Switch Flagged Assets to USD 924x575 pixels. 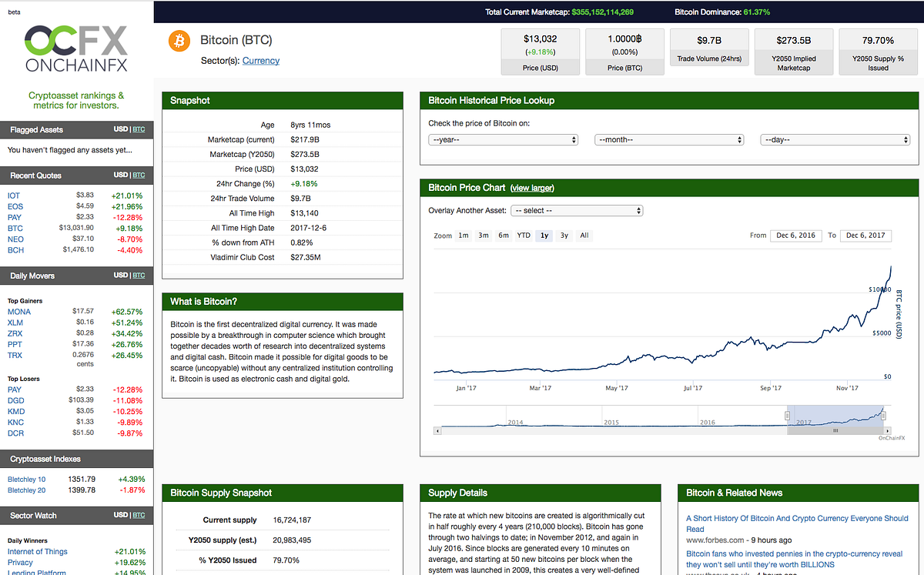(120, 129)
